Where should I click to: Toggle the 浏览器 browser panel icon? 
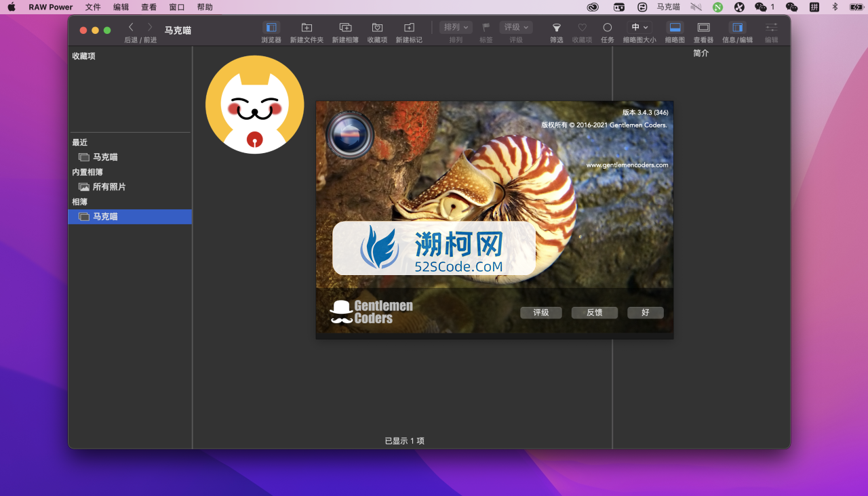pyautogui.click(x=271, y=28)
